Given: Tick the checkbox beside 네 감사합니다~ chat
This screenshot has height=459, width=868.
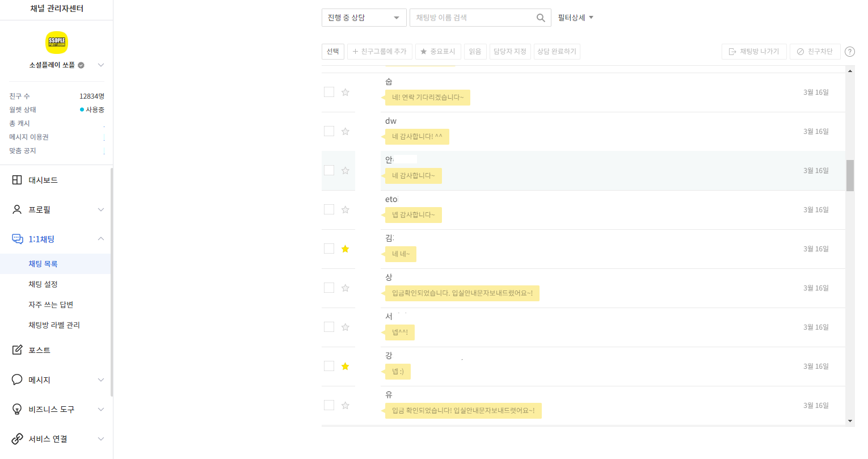Looking at the screenshot, I should click(329, 170).
